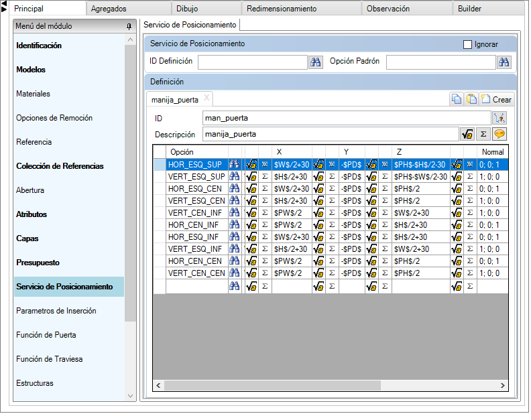Click table horizontal scroll right arrow
This screenshot has height=420, width=531.
[503, 385]
